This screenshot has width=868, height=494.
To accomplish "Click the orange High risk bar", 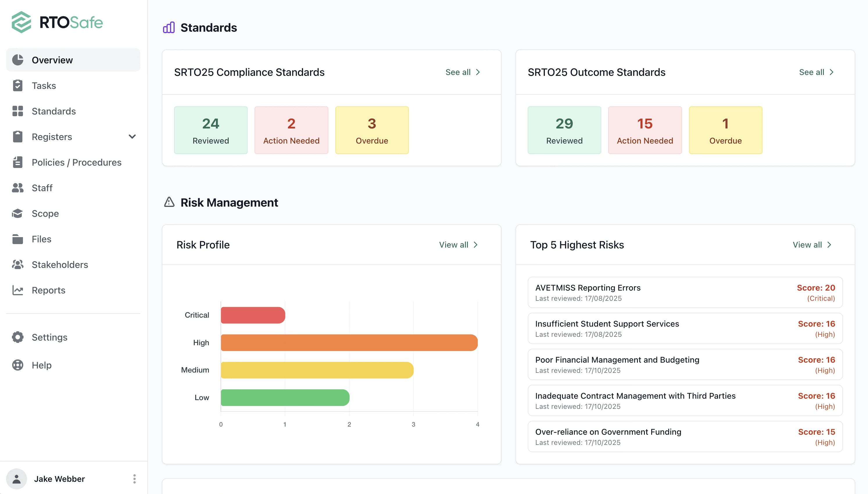I will 349,343.
